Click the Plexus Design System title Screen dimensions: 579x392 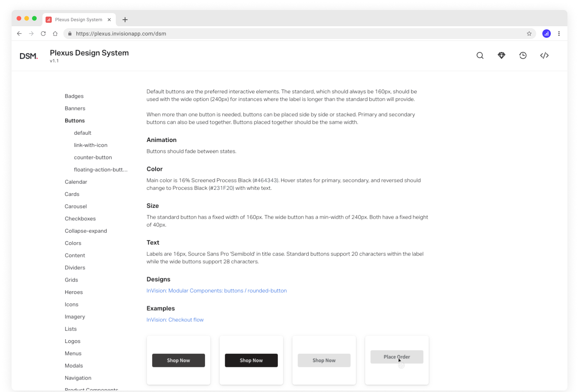pos(89,53)
